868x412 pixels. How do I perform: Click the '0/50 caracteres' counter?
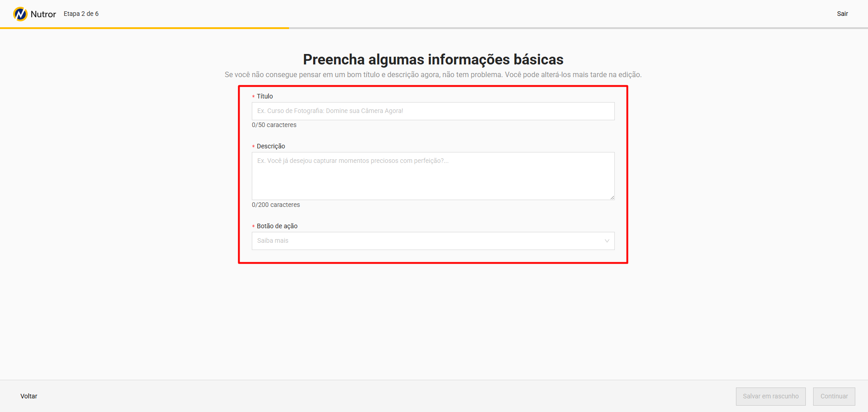click(274, 125)
